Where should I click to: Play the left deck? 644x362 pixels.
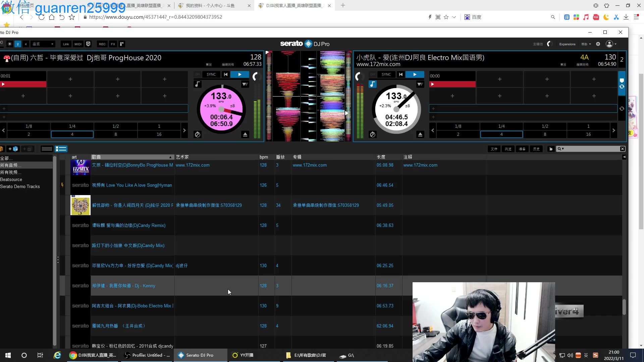[239, 74]
